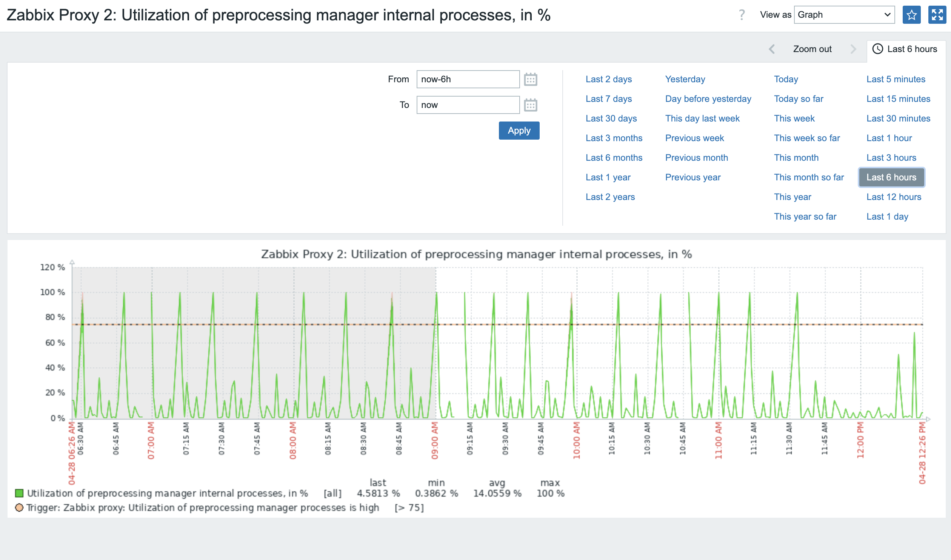Select This week so far

pos(807,138)
